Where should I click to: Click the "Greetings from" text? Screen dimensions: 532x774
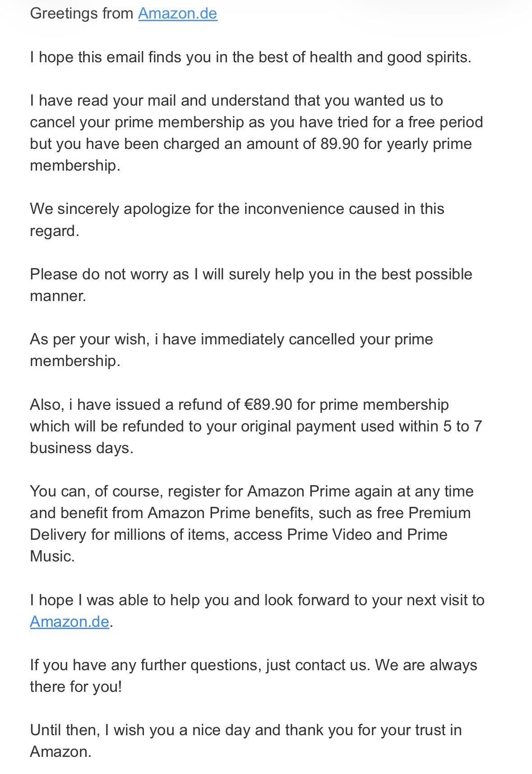pos(82,14)
